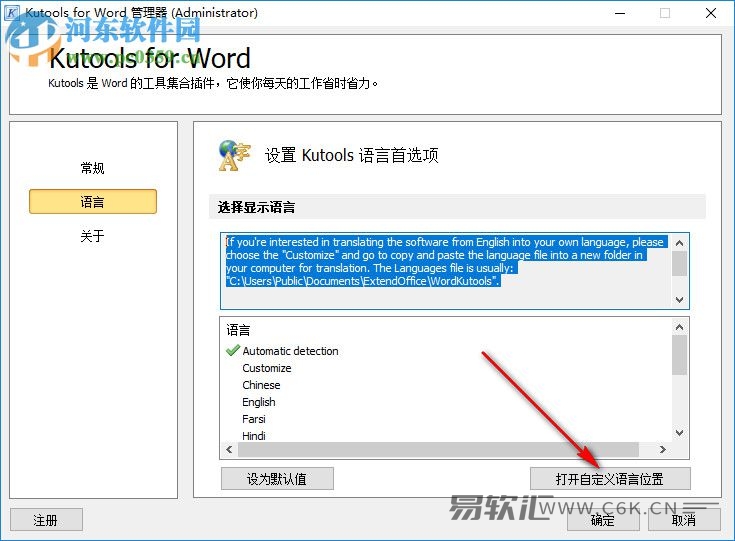735x541 pixels.
Task: Open the 关于 about page
Action: point(92,235)
